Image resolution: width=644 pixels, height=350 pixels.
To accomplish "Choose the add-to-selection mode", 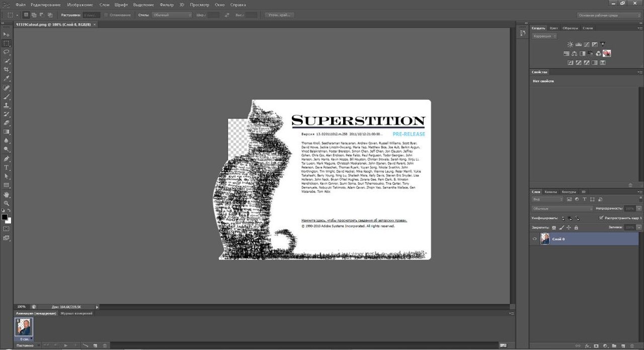I will [34, 15].
